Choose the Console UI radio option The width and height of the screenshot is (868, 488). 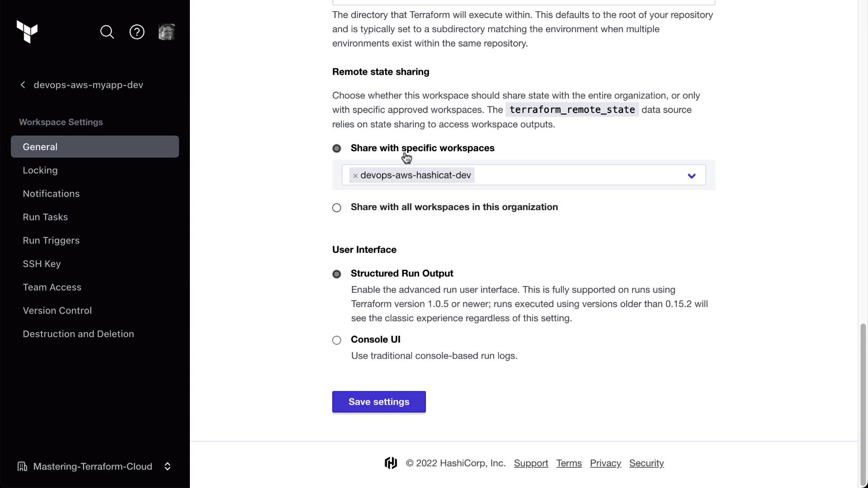pos(337,340)
